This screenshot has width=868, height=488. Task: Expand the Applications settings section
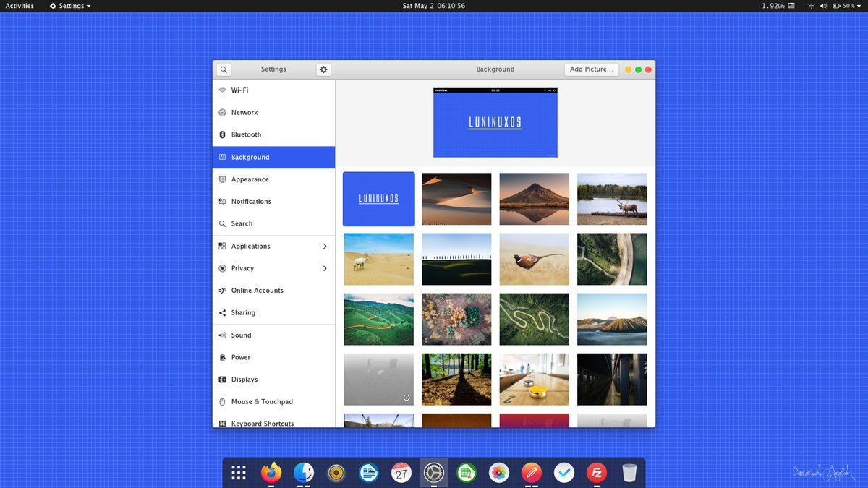pos(252,246)
